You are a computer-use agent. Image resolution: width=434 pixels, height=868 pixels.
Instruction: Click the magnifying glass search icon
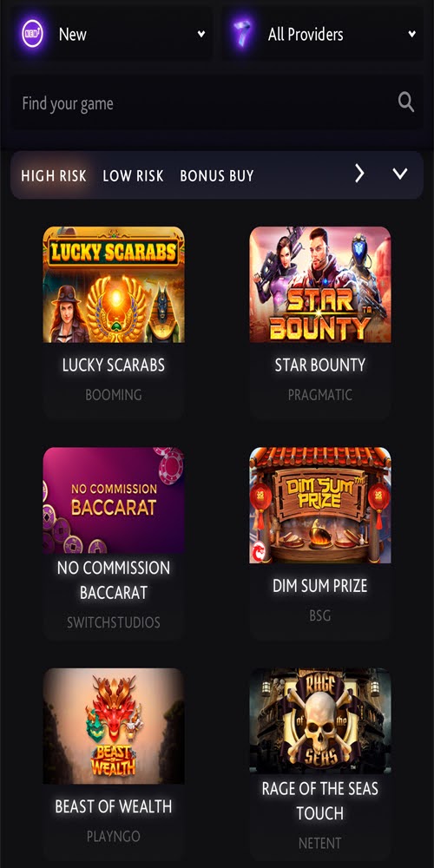pos(405,102)
